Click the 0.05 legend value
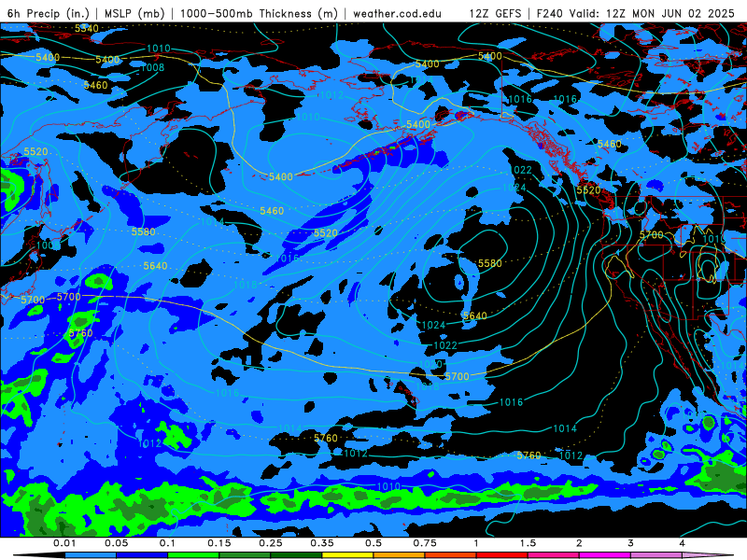 (x=116, y=543)
